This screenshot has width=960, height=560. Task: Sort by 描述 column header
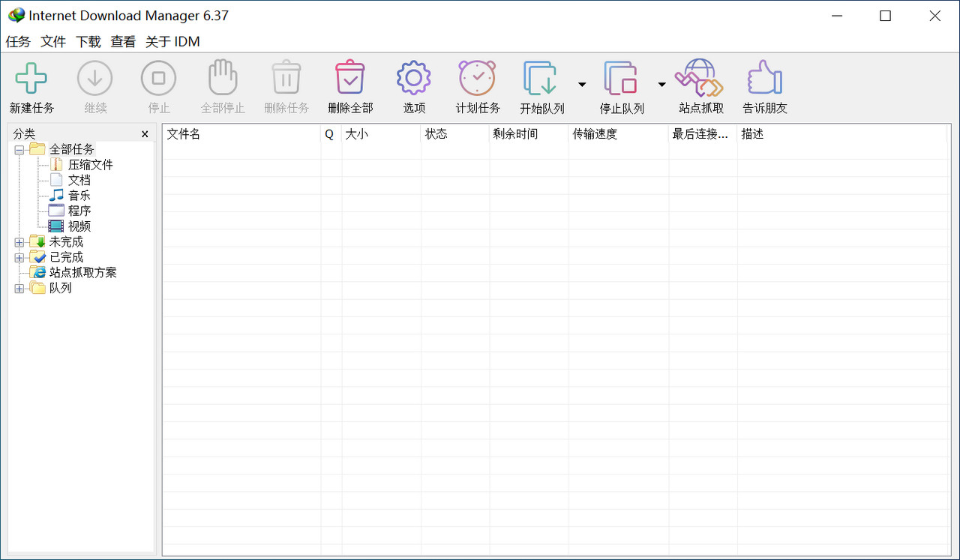coord(842,134)
